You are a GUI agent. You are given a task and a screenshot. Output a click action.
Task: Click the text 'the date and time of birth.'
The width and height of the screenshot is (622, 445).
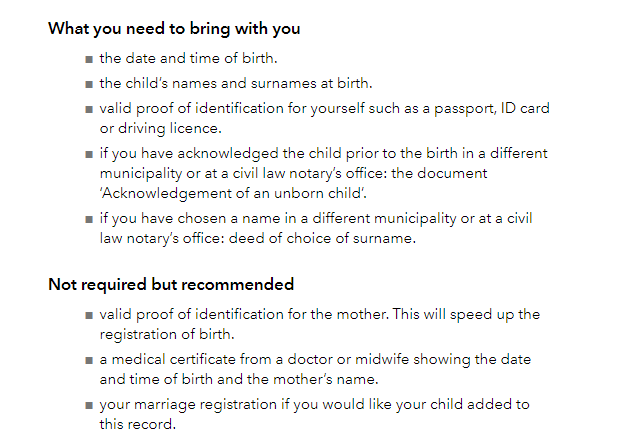click(x=188, y=58)
